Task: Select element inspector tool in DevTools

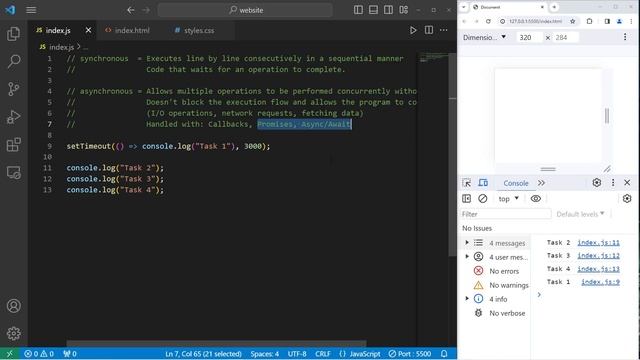Action: pyautogui.click(x=467, y=183)
